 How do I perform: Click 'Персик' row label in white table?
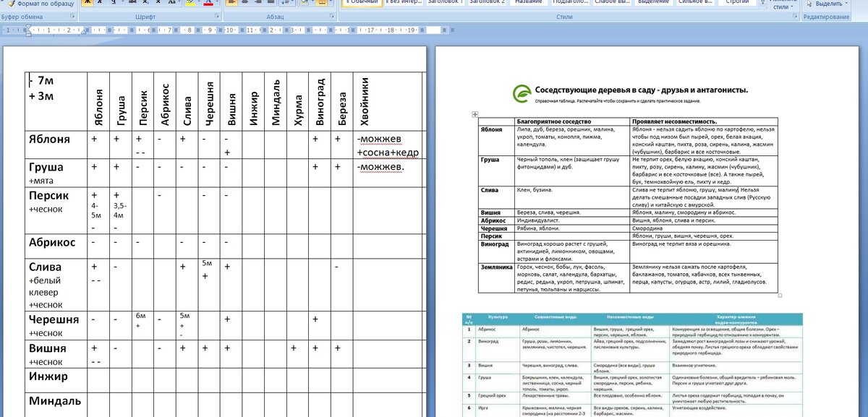click(492, 236)
